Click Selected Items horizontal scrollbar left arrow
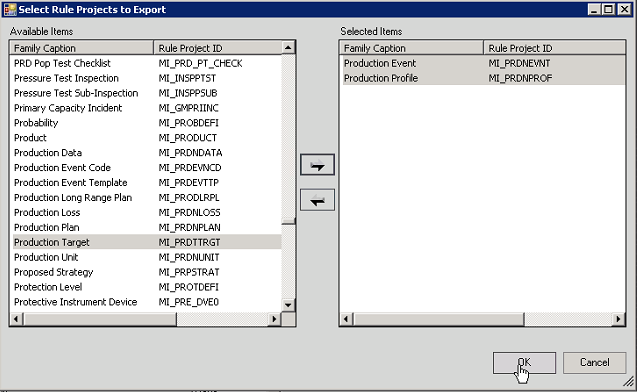Screen dimensions: 637x392 pos(346,319)
